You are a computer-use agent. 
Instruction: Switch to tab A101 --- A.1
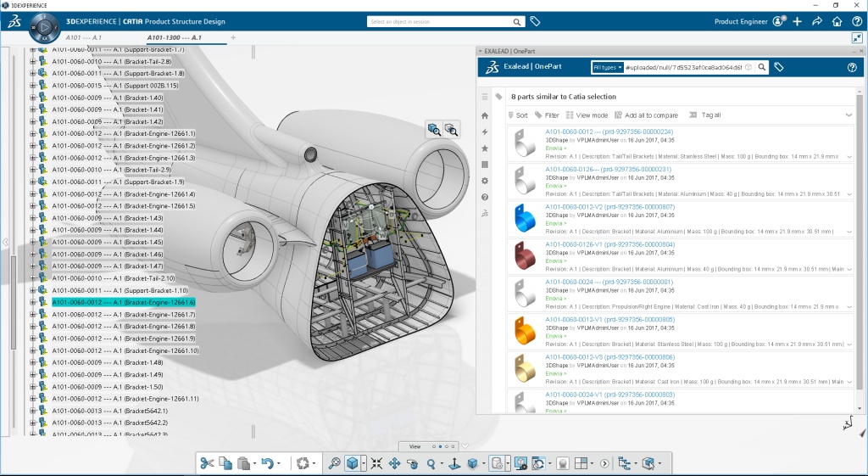tap(84, 37)
